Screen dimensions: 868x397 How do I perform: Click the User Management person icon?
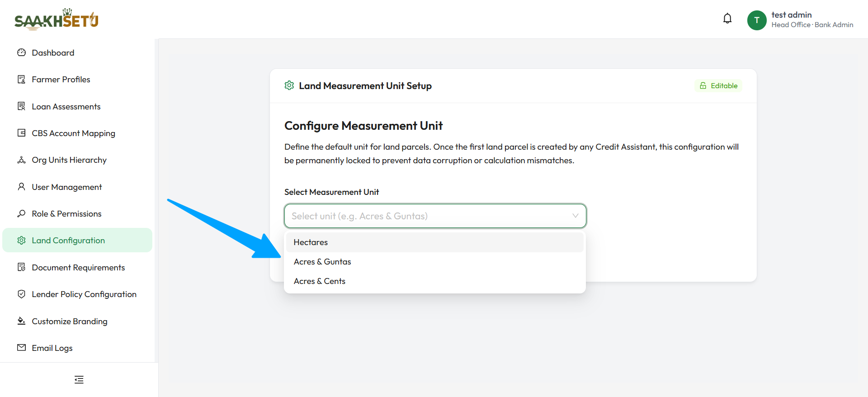click(x=21, y=187)
